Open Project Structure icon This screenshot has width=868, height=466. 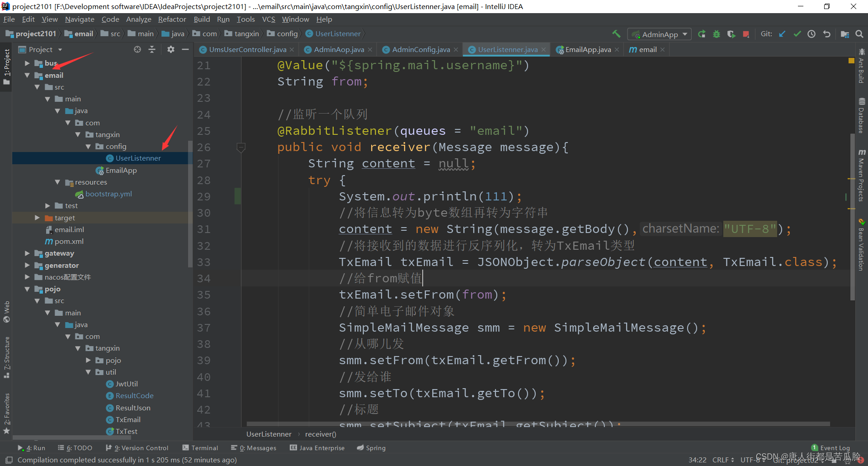pos(845,34)
